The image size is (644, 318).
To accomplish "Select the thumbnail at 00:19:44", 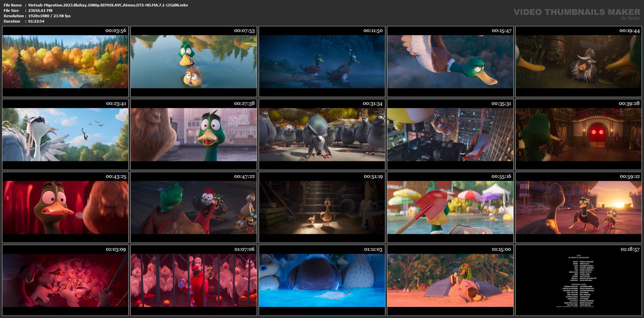I will (579, 61).
